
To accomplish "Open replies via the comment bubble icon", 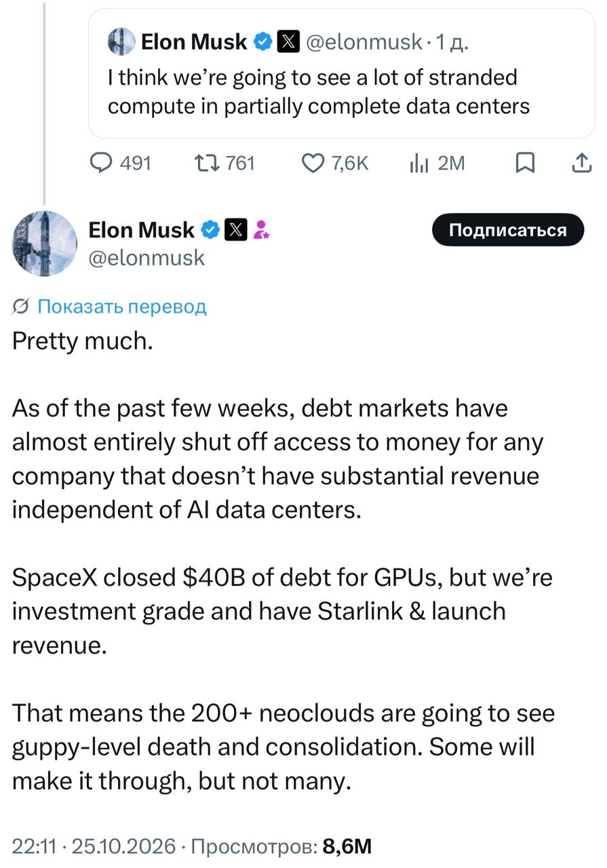I will click(102, 163).
